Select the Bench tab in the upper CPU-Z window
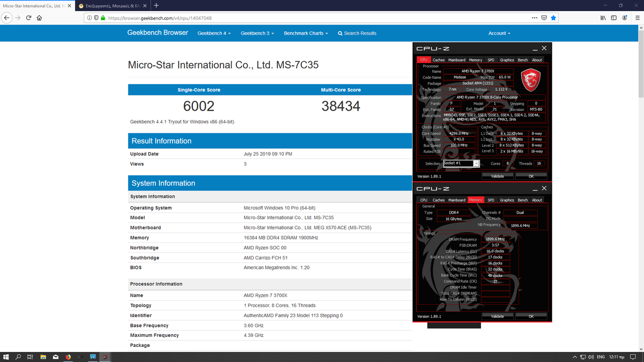Screen dimensions: 644x362 pyautogui.click(x=523, y=60)
